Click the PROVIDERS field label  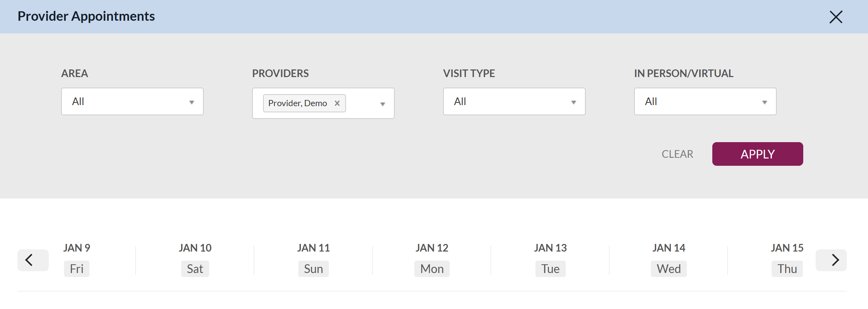tap(280, 73)
